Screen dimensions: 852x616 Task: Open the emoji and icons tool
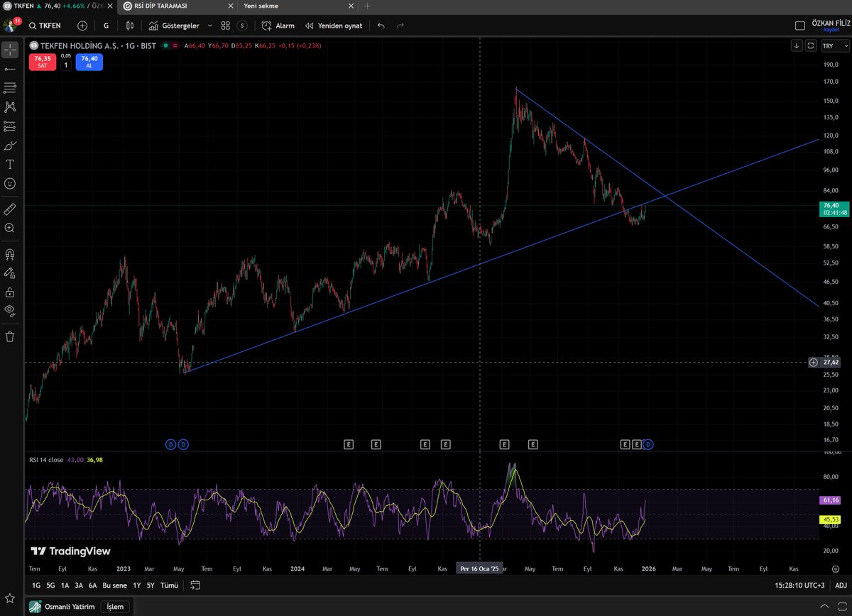point(10,183)
